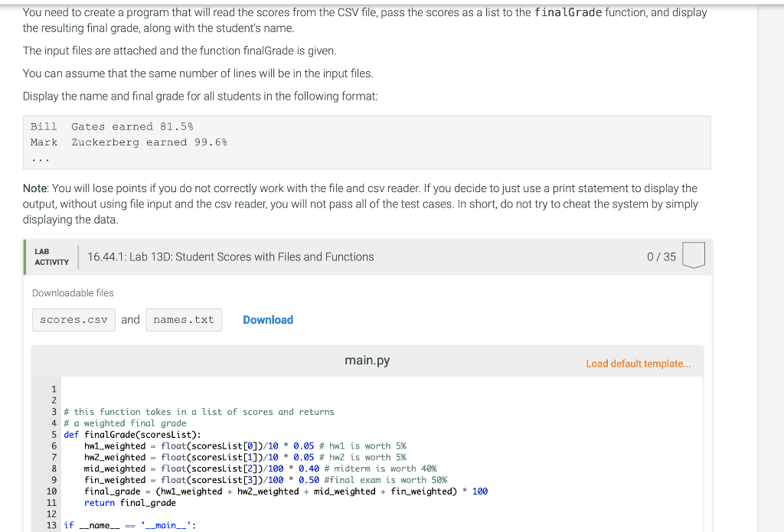The image size is (784, 532).
Task: Click line number 13 in the editor
Action: [x=51, y=525]
